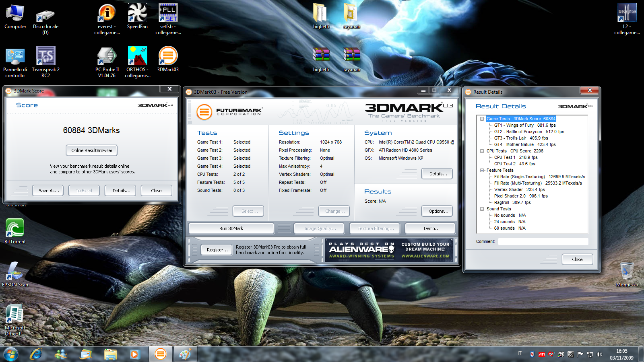
Task: Open rayanair WinRAR archive
Action: 351,60
